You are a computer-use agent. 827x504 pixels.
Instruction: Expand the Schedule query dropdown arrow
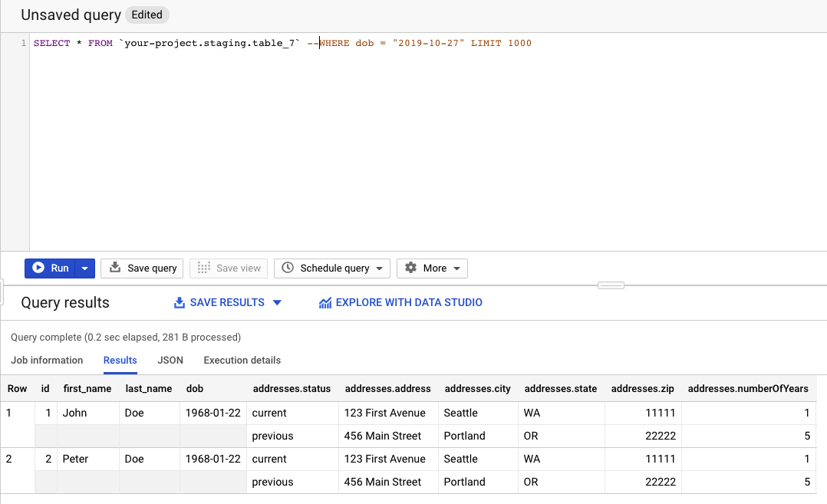(x=379, y=268)
